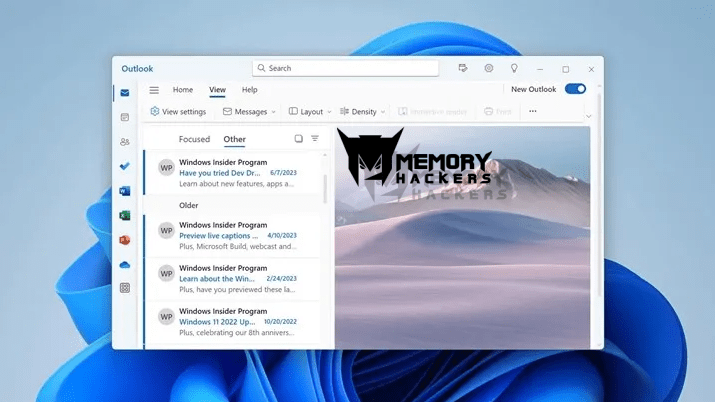Click the WP avatar for Preview live captions email
715x402 pixels.
(166, 231)
